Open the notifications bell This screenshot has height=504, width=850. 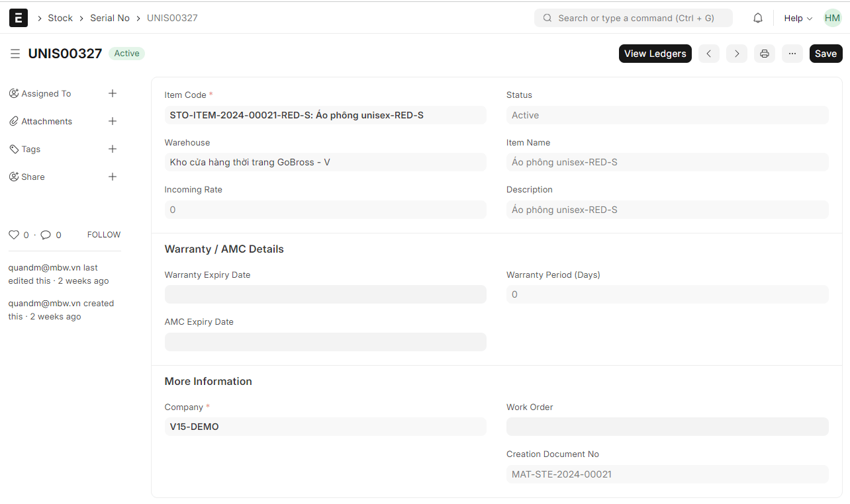point(758,18)
